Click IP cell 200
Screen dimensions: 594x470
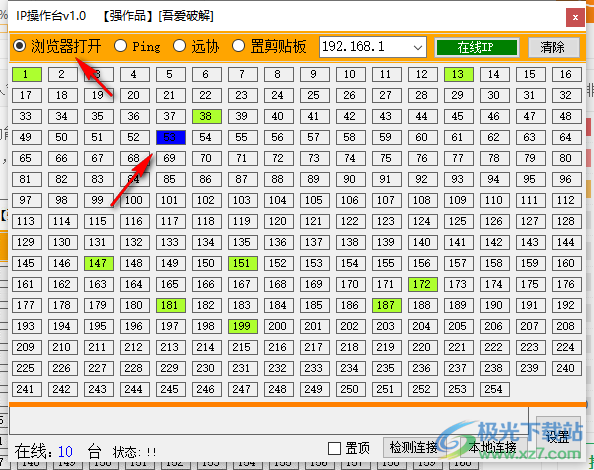[x=278, y=326]
